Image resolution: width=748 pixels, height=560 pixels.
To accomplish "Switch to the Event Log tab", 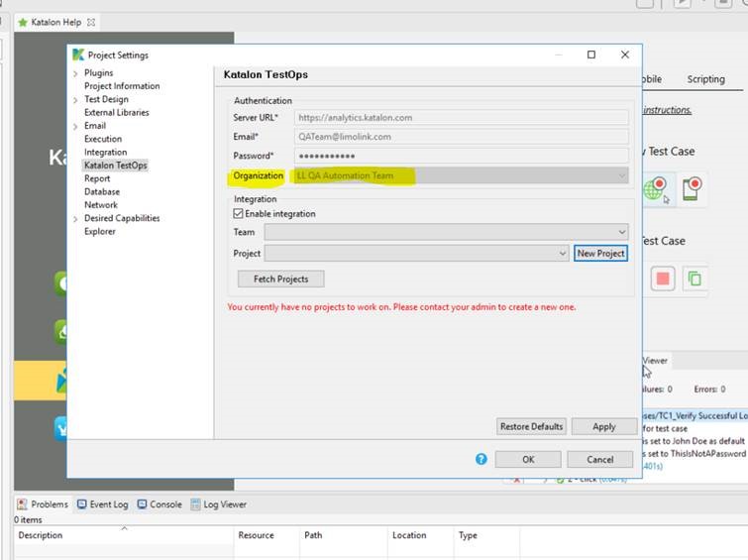I will tap(103, 504).
